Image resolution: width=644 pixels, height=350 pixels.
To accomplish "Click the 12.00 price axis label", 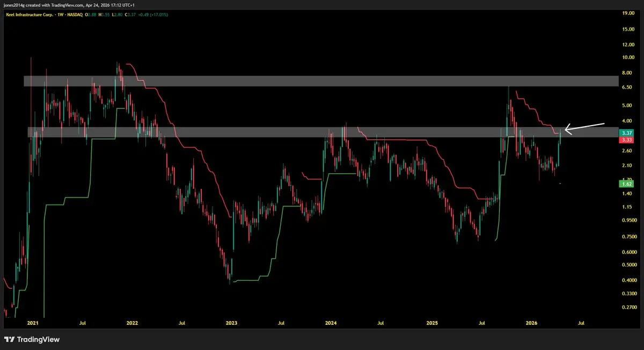I will [x=629, y=45].
